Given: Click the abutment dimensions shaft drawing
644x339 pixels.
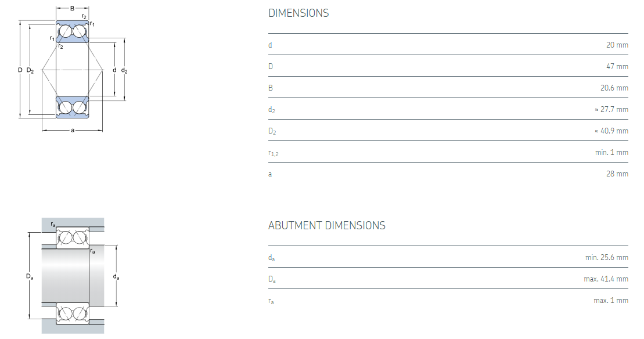Looking at the screenshot, I should pos(73,277).
